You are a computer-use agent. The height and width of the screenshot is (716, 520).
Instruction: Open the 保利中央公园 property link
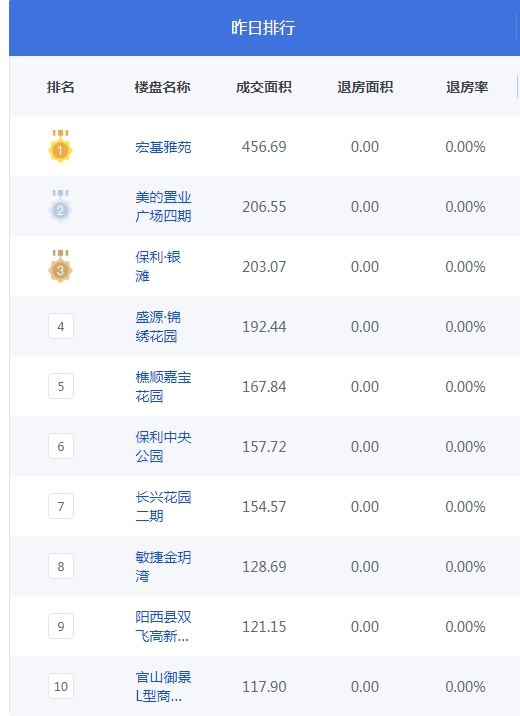coord(163,446)
